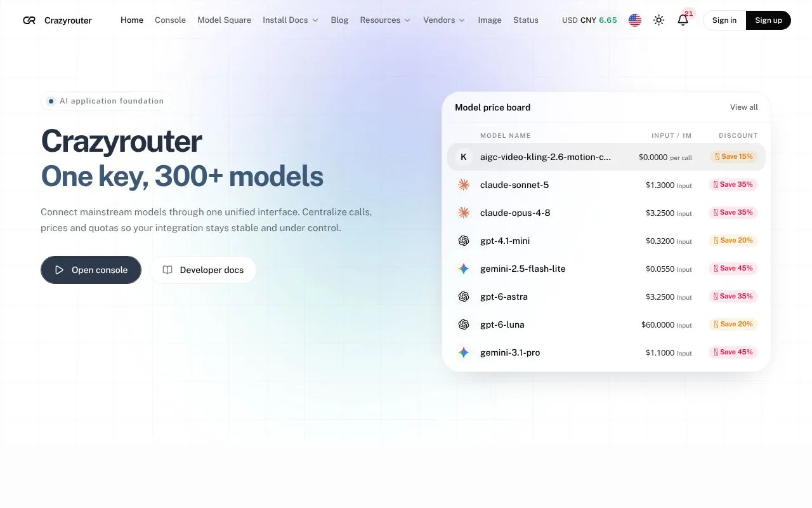Select the gemini-3.1-pro model name
The width and height of the screenshot is (812, 508).
[510, 352]
